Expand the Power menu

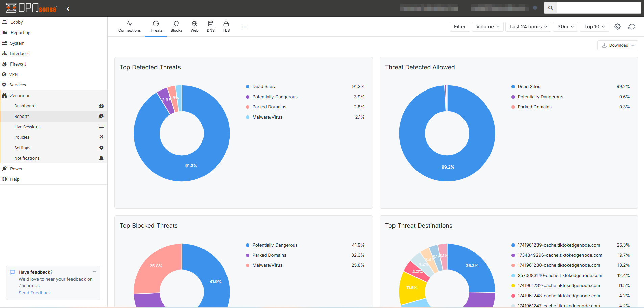point(53,169)
